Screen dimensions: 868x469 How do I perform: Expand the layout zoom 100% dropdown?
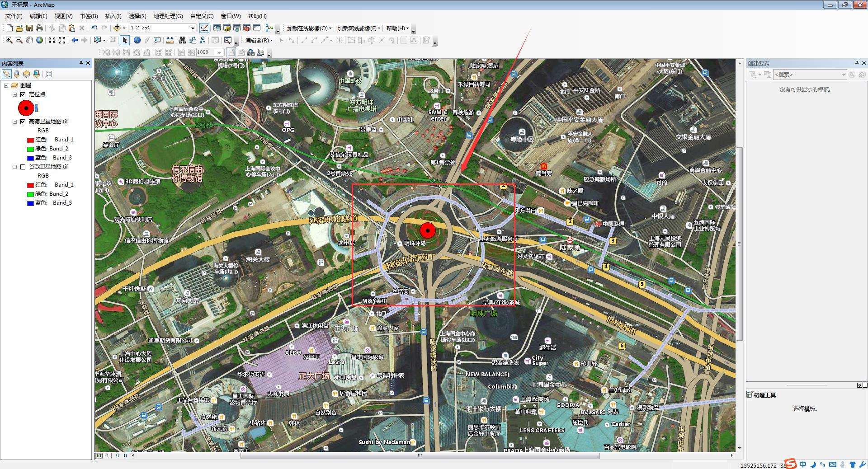tap(220, 52)
